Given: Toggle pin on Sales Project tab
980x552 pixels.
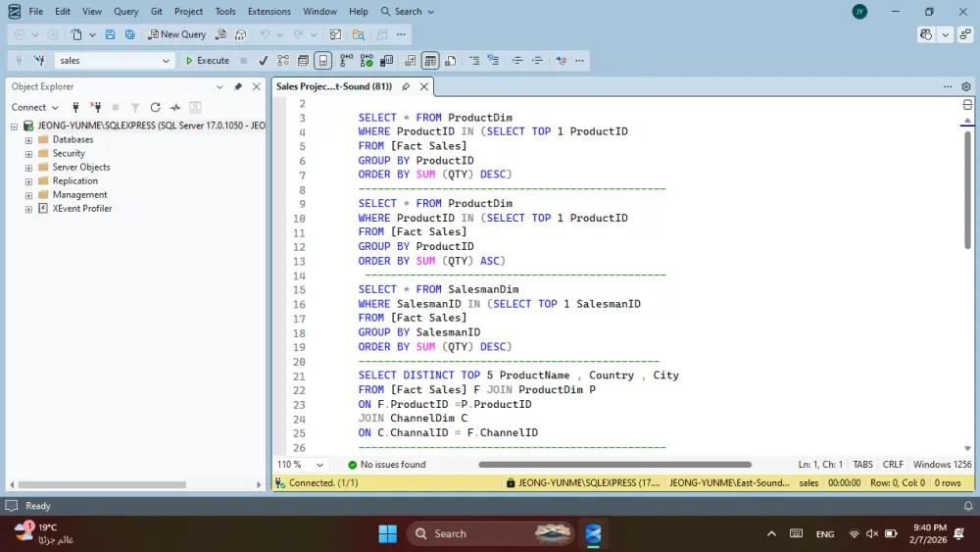Looking at the screenshot, I should [x=406, y=86].
